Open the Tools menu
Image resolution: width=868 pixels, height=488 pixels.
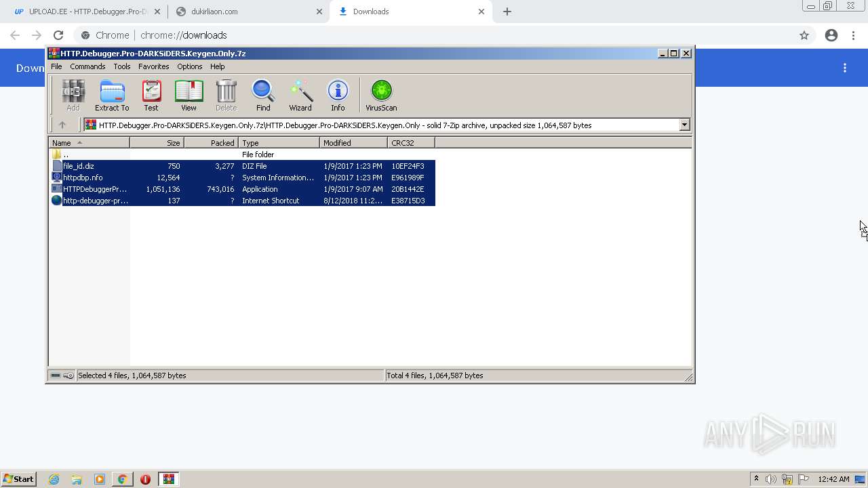click(122, 66)
